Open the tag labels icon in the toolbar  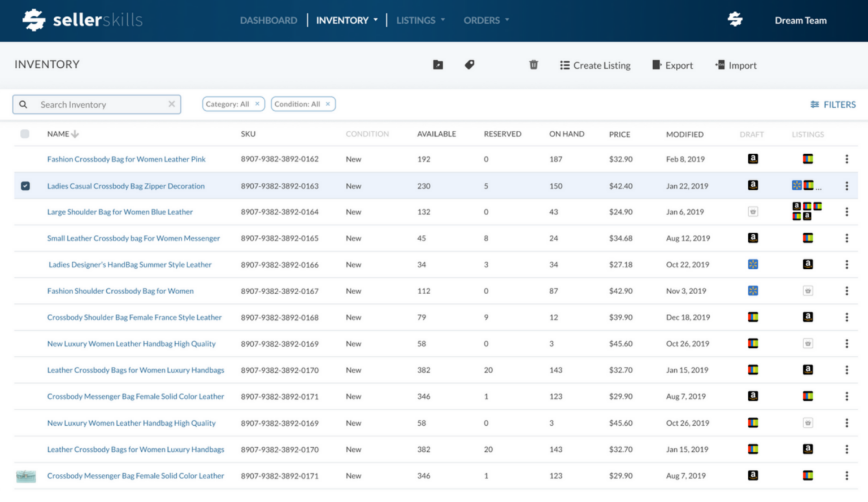(x=469, y=65)
